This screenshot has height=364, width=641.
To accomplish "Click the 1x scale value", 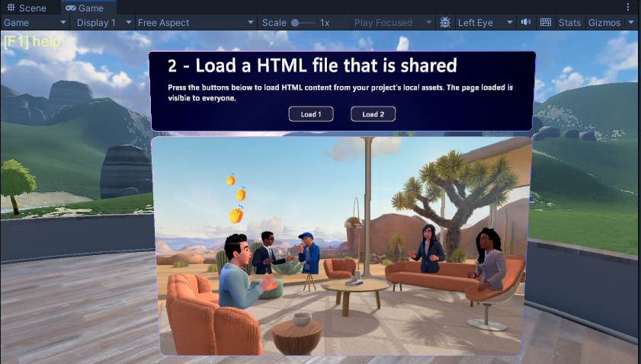I will pos(325,23).
